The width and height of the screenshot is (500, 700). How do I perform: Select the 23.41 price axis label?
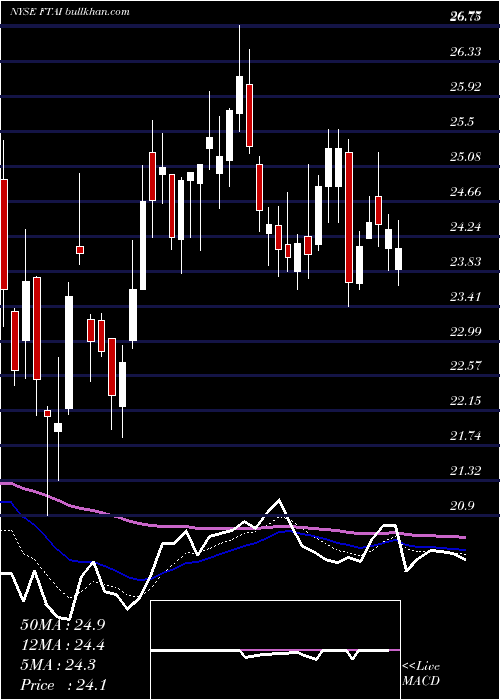point(466,296)
